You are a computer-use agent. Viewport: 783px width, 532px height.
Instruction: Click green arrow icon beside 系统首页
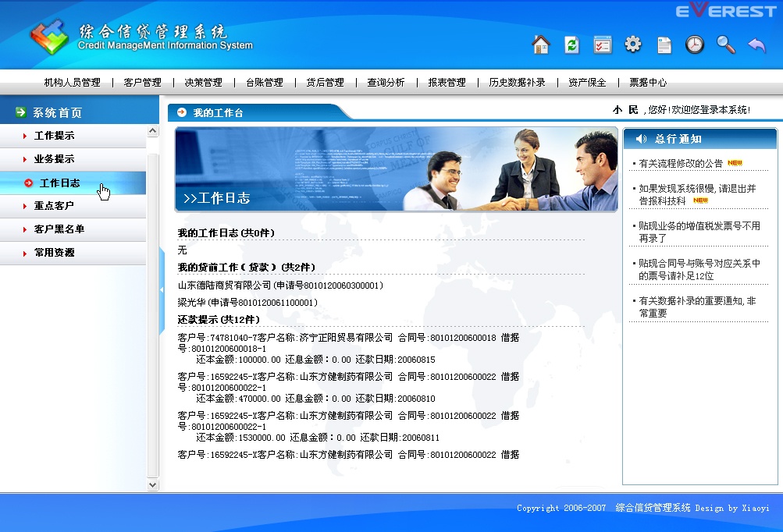pyautogui.click(x=21, y=112)
